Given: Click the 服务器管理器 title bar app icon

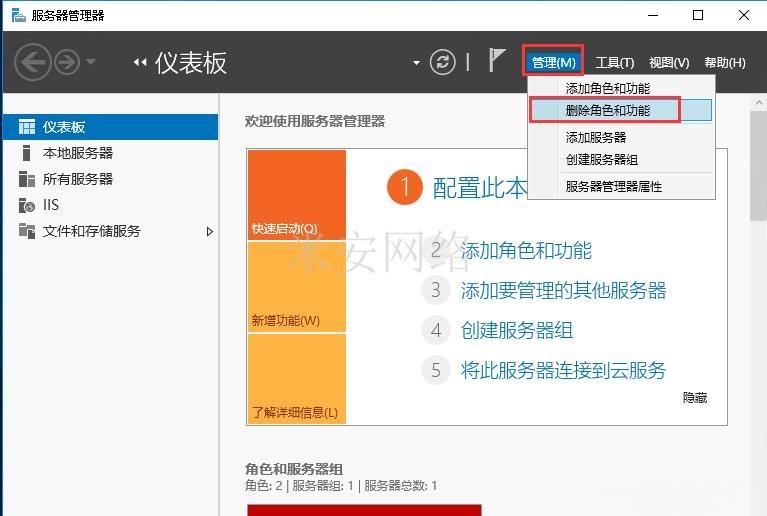Looking at the screenshot, I should [19, 15].
